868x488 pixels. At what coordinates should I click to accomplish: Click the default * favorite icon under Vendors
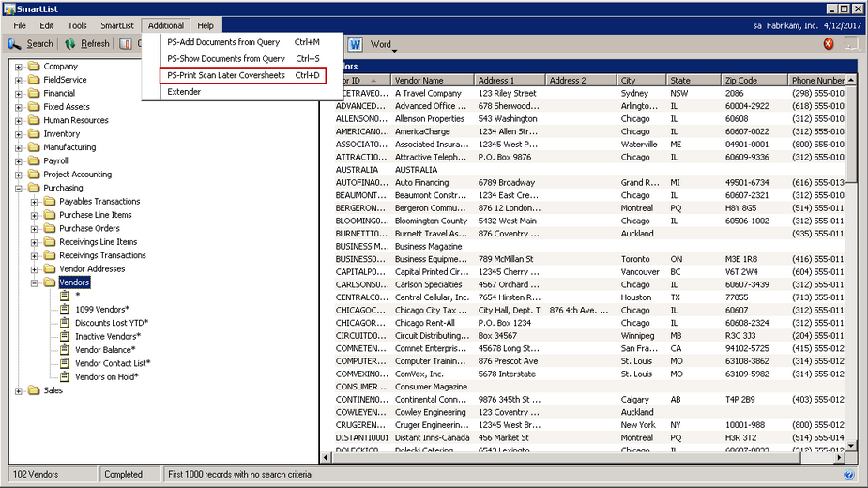click(x=65, y=296)
